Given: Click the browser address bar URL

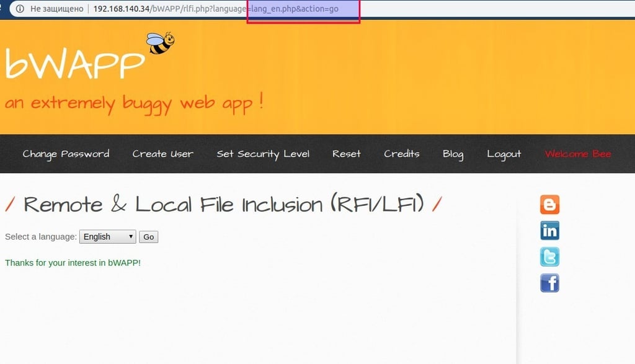Looking at the screenshot, I should 216,9.
